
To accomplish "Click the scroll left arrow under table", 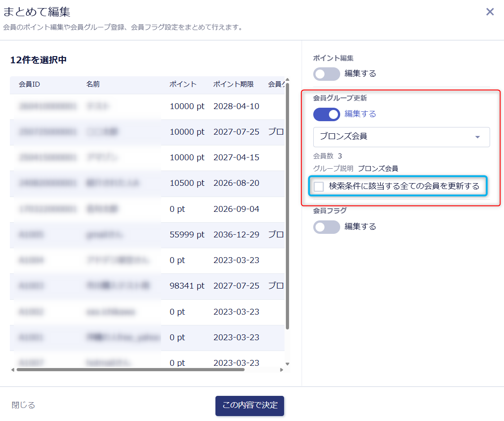I will pos(13,370).
